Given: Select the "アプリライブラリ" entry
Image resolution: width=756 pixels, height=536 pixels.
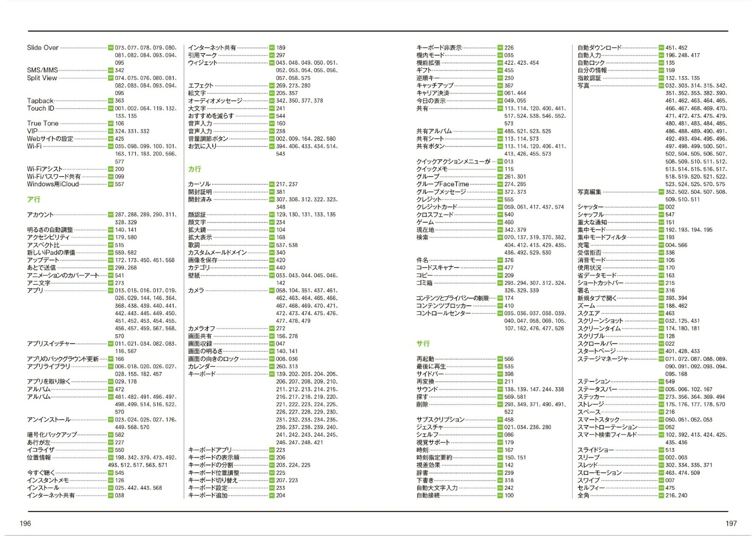Looking at the screenshot, I should click(48, 366).
